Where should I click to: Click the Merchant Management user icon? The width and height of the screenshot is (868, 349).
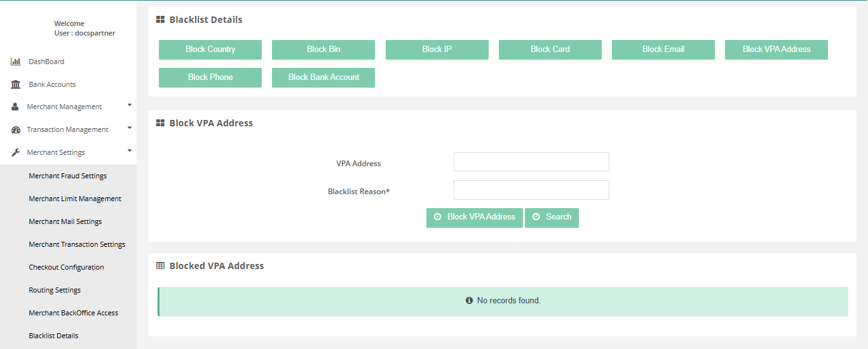[x=15, y=107]
